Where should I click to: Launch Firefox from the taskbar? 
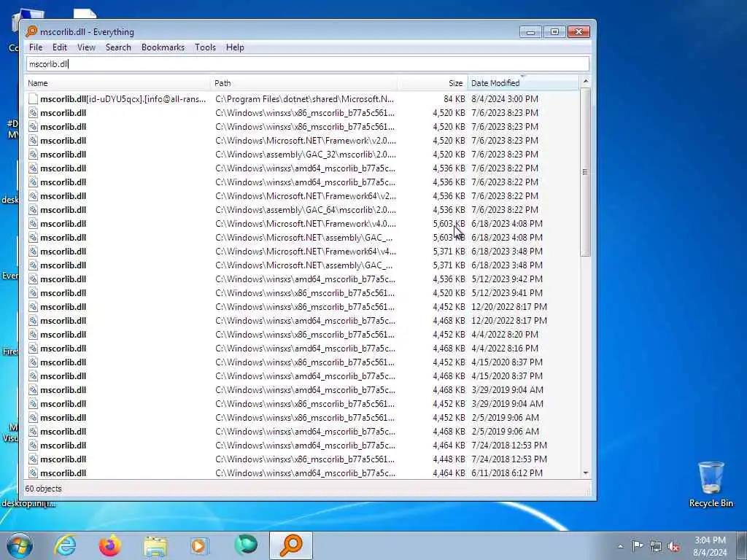110,545
